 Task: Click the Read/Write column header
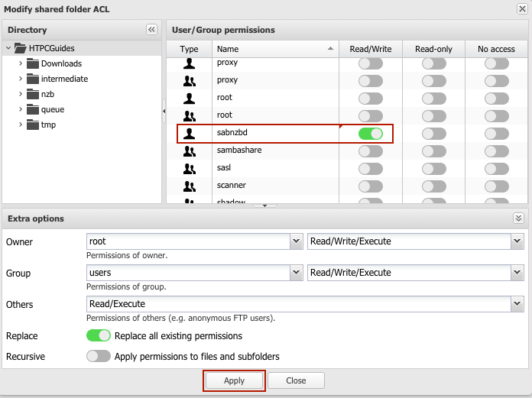(371, 49)
